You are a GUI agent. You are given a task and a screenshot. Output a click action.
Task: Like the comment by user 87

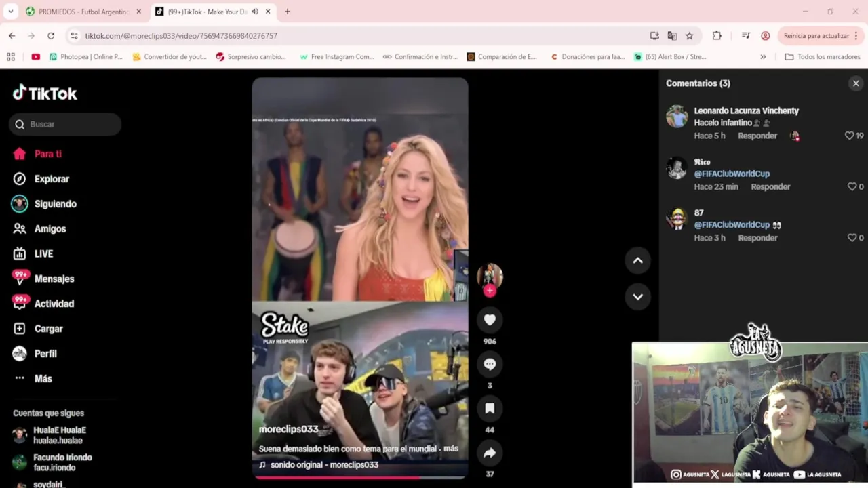coord(852,238)
